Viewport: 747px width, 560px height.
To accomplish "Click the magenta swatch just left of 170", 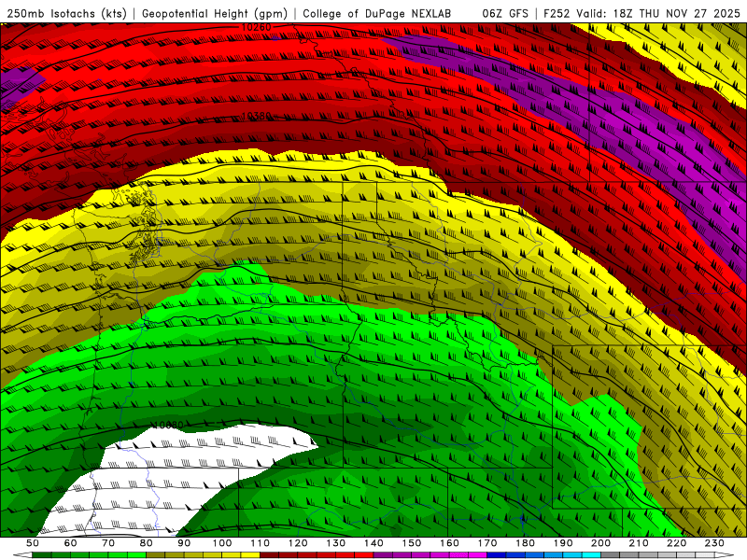I will [477, 555].
